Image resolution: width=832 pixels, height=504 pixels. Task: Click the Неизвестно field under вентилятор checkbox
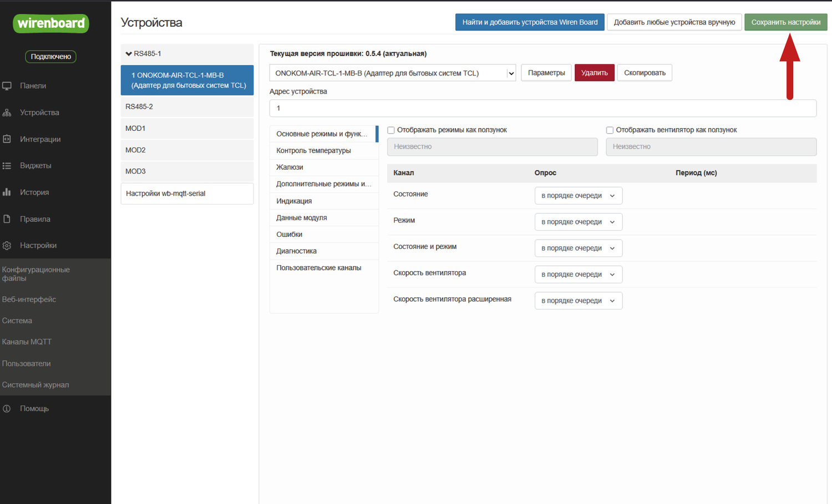click(x=711, y=146)
